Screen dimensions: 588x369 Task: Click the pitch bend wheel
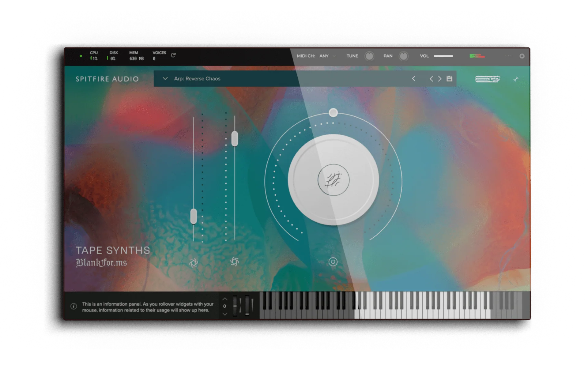point(235,306)
